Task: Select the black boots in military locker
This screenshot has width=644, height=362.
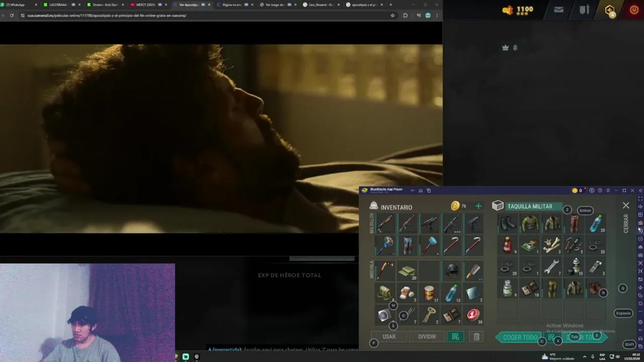Action: click(508, 223)
